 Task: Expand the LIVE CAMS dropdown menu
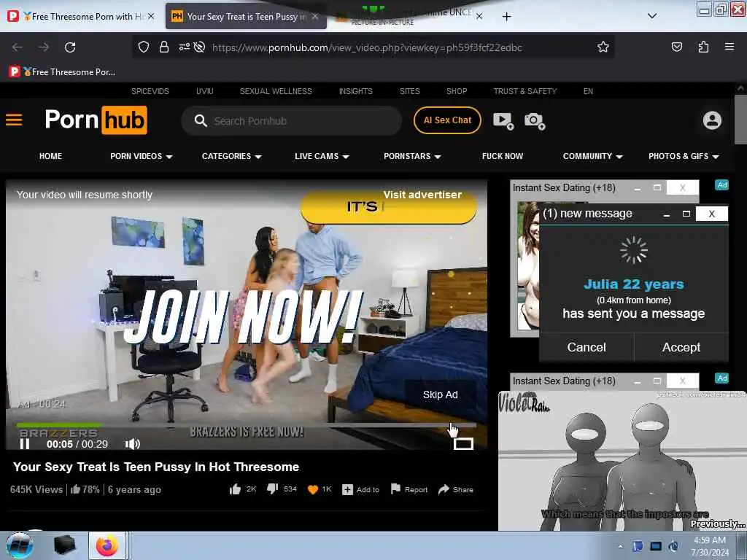coord(322,156)
